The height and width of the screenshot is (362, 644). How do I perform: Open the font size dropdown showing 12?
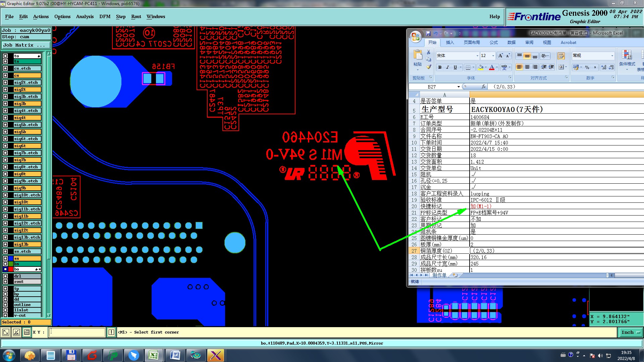pos(493,56)
